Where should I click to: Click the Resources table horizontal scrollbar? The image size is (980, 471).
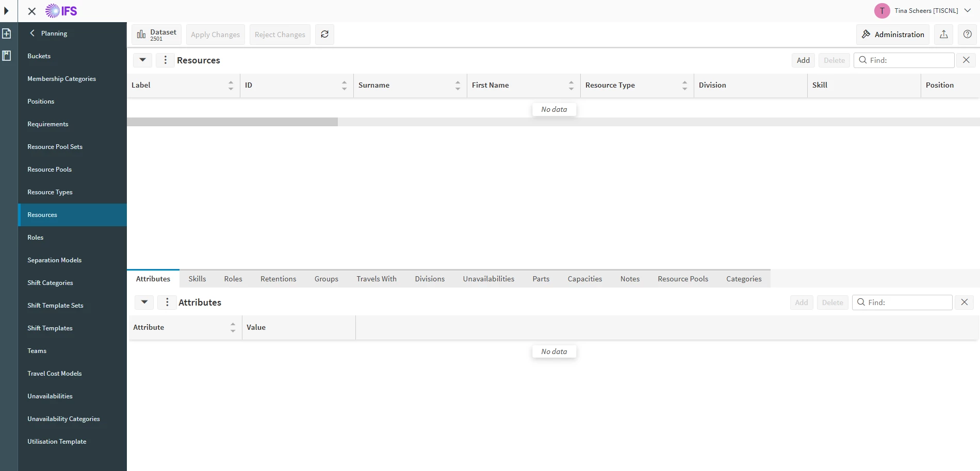coord(232,122)
